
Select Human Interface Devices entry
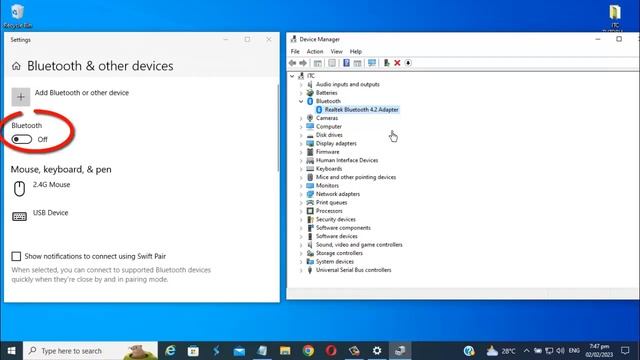point(347,160)
